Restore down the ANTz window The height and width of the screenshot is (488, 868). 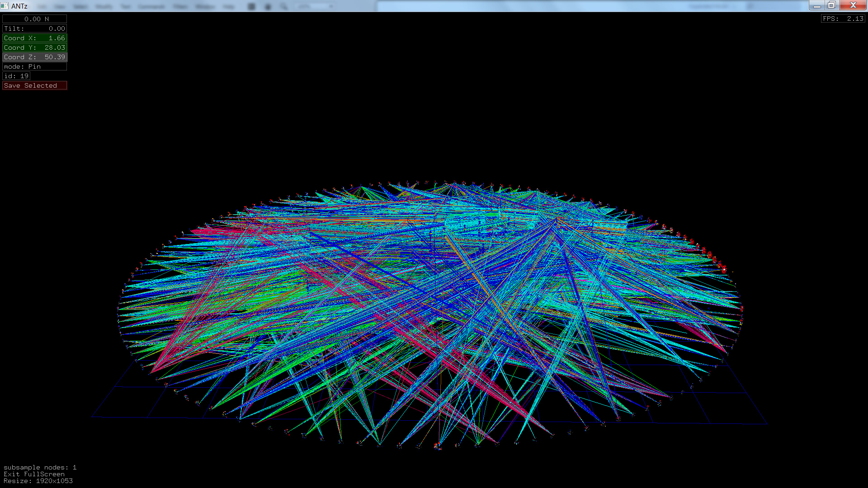click(x=832, y=5)
